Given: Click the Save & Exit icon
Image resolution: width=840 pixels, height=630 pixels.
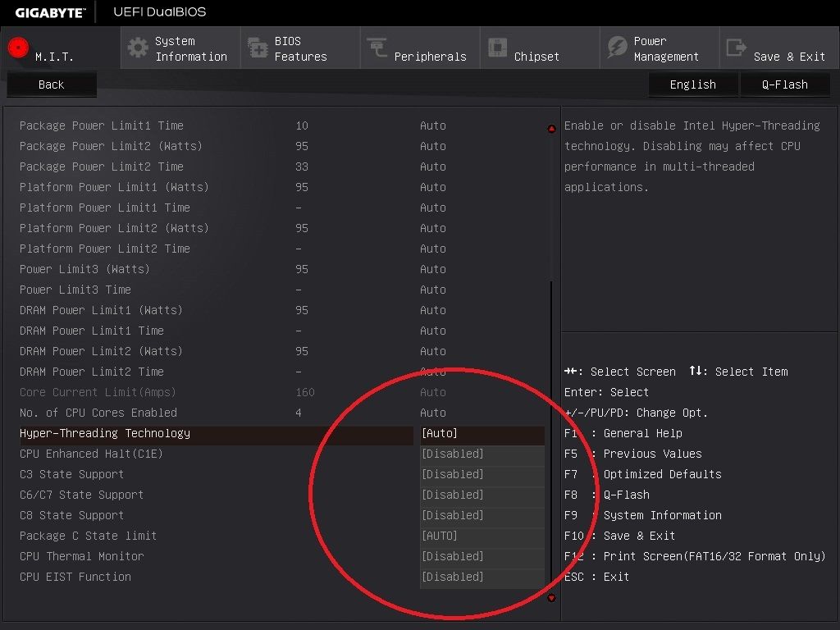Looking at the screenshot, I should click(737, 48).
